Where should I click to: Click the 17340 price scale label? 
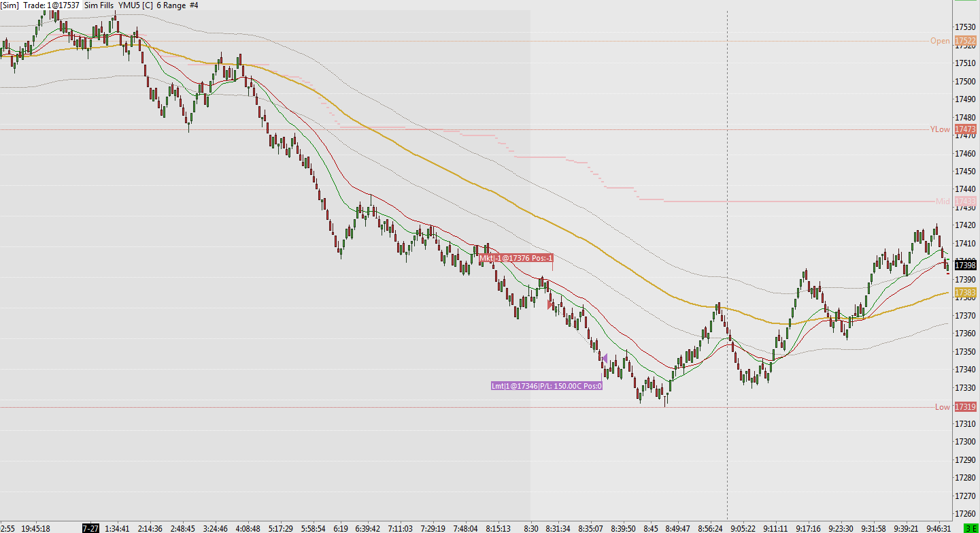pos(966,370)
